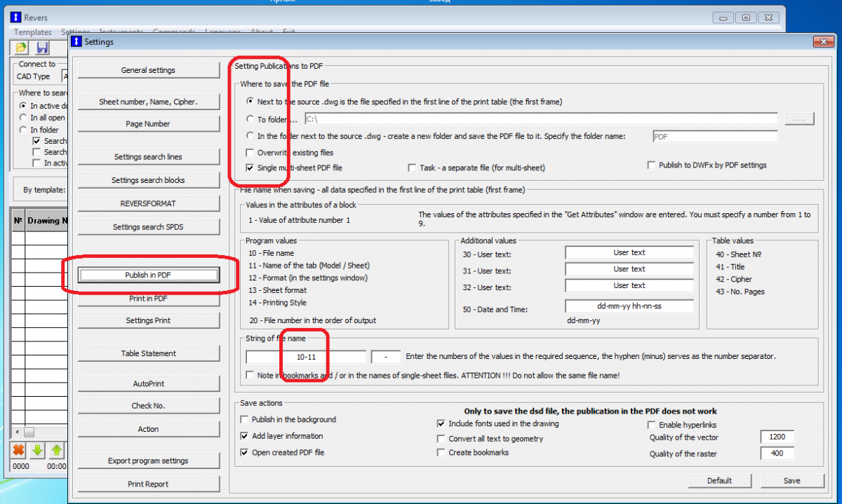Click the Action button
Viewport: 842px width, 504px height.
coord(148,429)
